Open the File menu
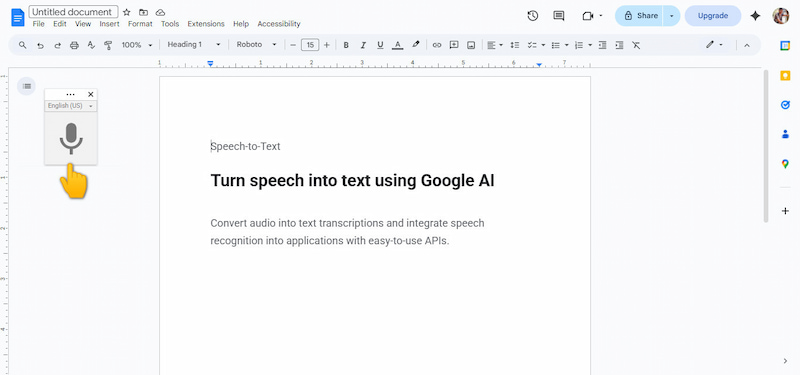 pyautogui.click(x=38, y=24)
